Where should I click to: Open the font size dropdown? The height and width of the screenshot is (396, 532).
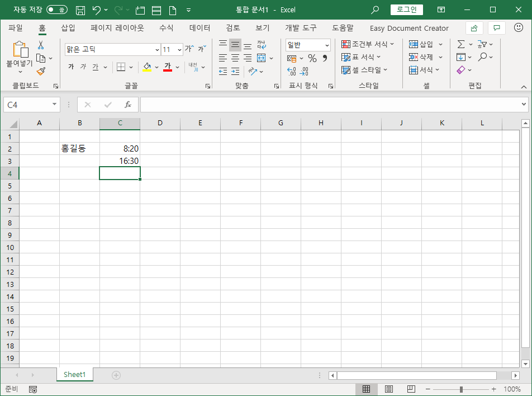pyautogui.click(x=179, y=50)
